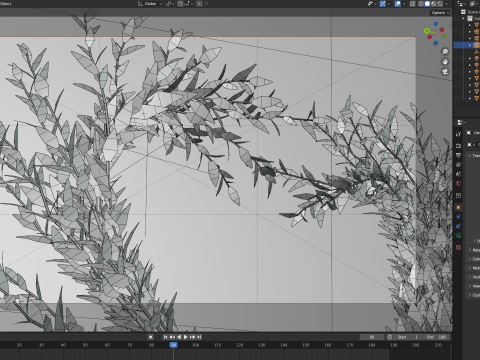Click the blue playhead frame marker
Image resolution: width=480 pixels, height=360 pixels.
tap(173, 345)
